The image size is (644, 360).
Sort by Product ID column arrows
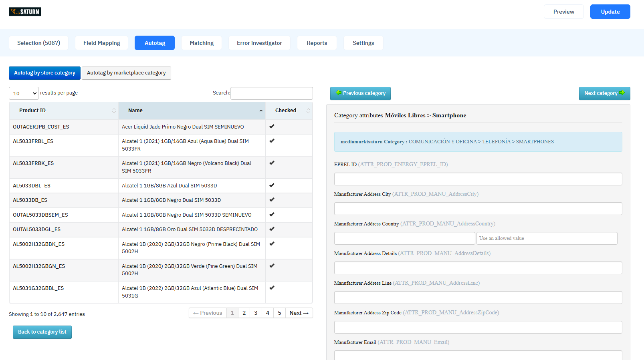click(x=114, y=111)
